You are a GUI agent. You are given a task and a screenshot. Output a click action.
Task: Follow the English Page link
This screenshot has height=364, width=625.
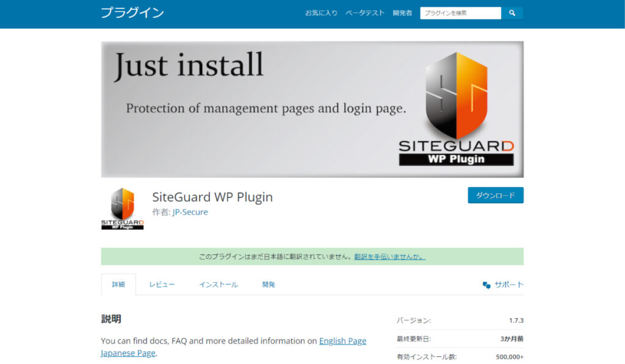tap(343, 341)
